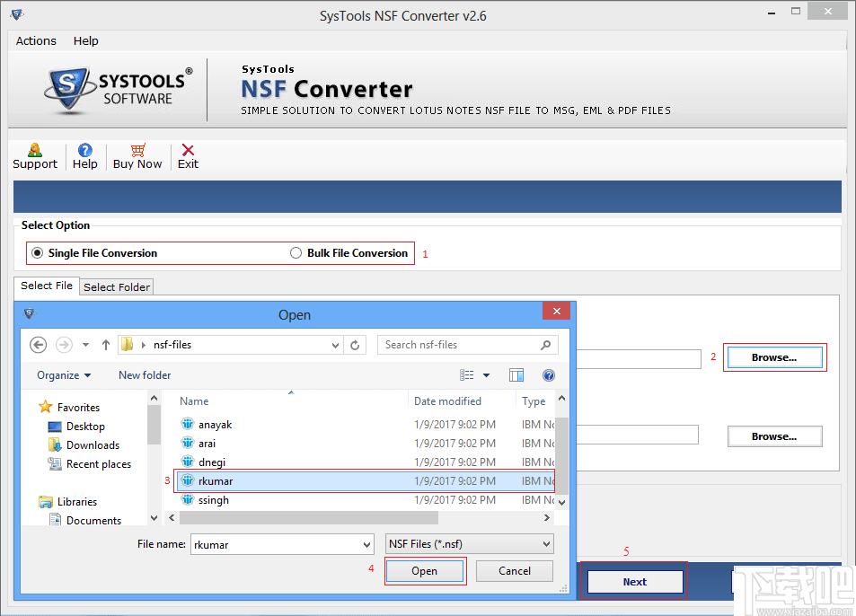Go back in the Open dialog

coord(39,345)
